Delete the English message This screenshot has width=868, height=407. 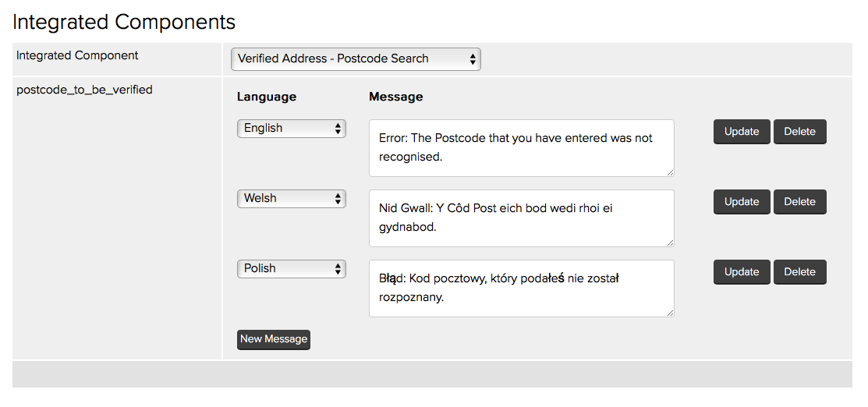799,132
